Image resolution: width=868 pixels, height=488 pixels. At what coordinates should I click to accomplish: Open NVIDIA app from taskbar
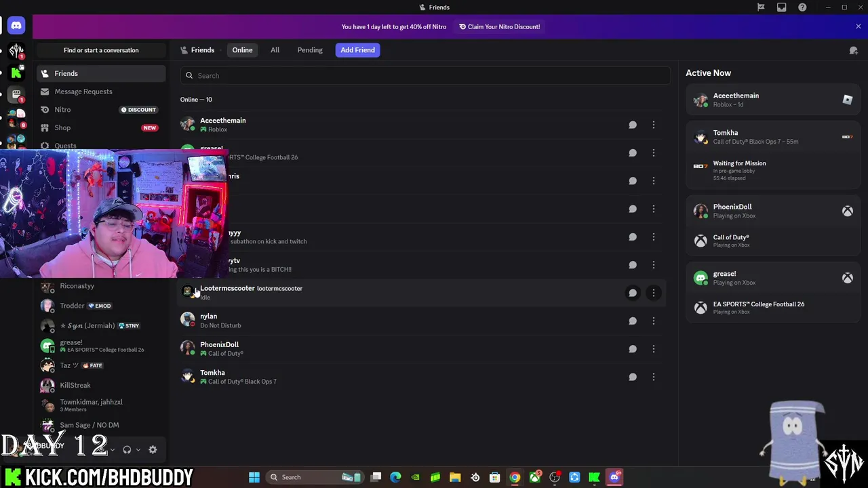point(415,477)
